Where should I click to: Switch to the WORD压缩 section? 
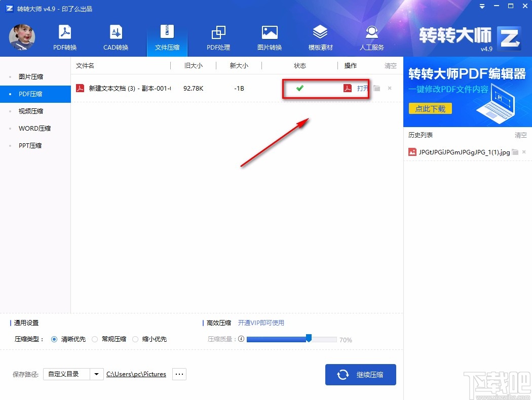(x=34, y=128)
